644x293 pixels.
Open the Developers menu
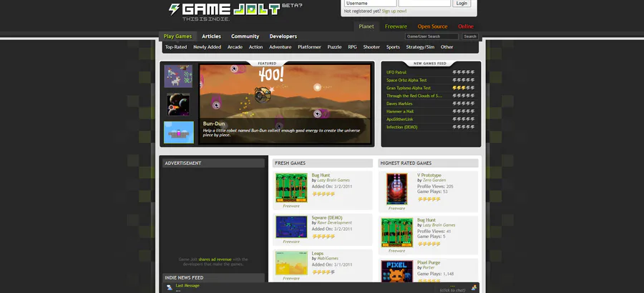tap(283, 36)
